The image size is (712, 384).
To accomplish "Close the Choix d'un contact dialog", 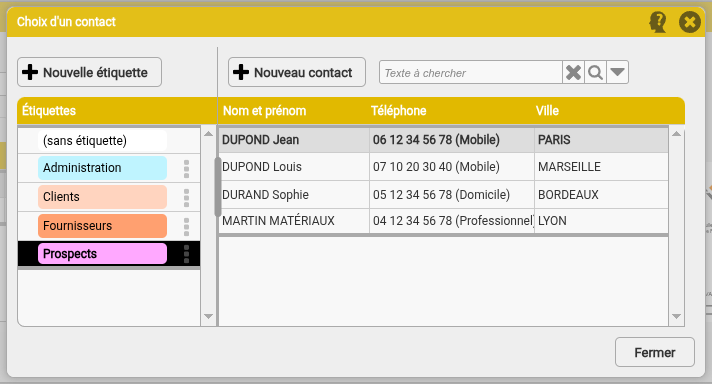I will point(689,22).
